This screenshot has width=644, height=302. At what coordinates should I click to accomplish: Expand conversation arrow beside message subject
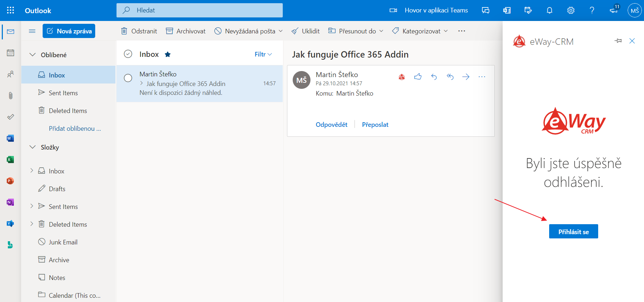click(x=142, y=83)
